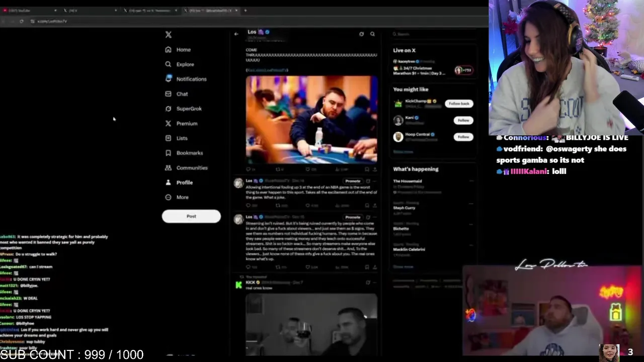
Task: Like the 'Streaming isn't ruined' post
Action: coord(308,267)
